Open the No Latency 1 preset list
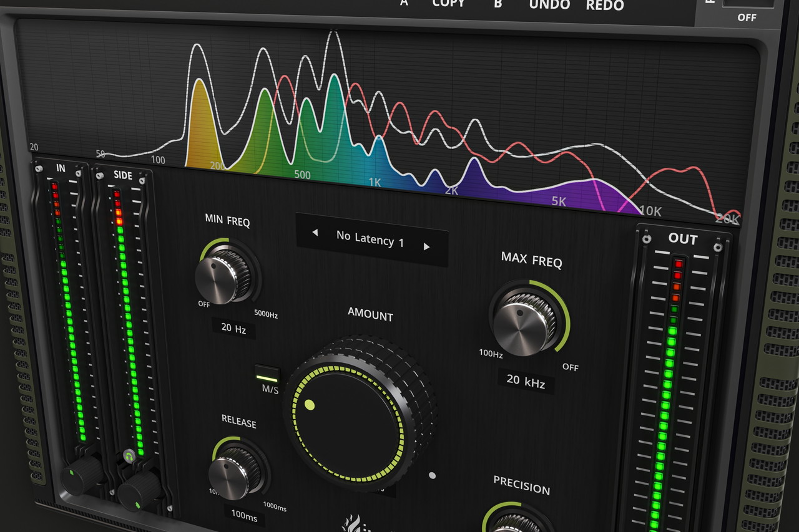This screenshot has height=532, width=799. pos(370,239)
